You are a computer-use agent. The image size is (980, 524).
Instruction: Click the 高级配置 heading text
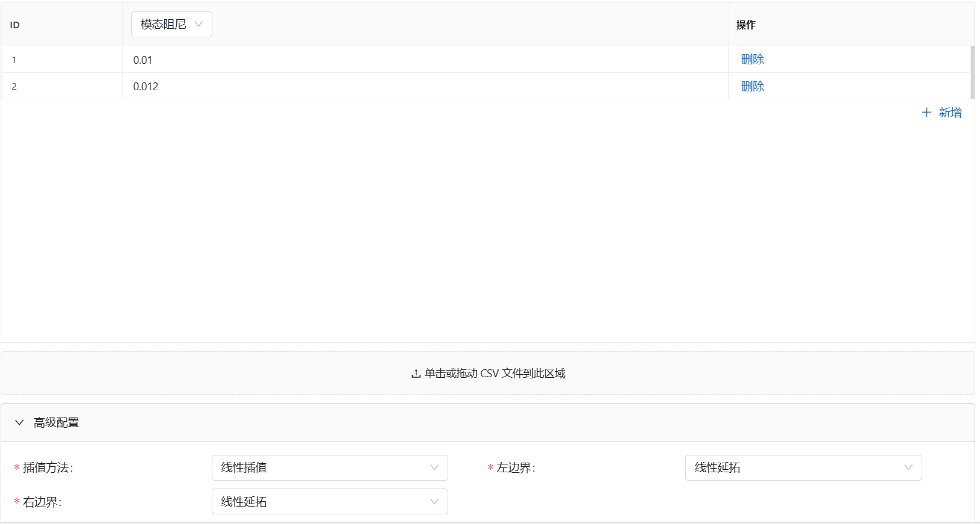click(57, 422)
